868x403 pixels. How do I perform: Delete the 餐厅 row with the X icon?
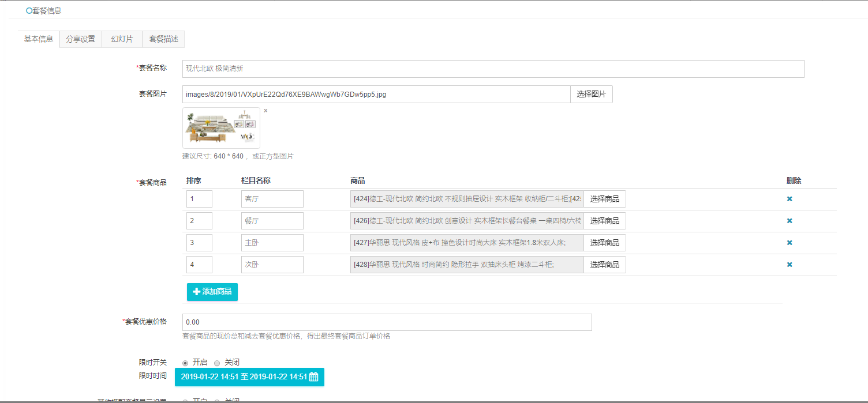tap(790, 221)
